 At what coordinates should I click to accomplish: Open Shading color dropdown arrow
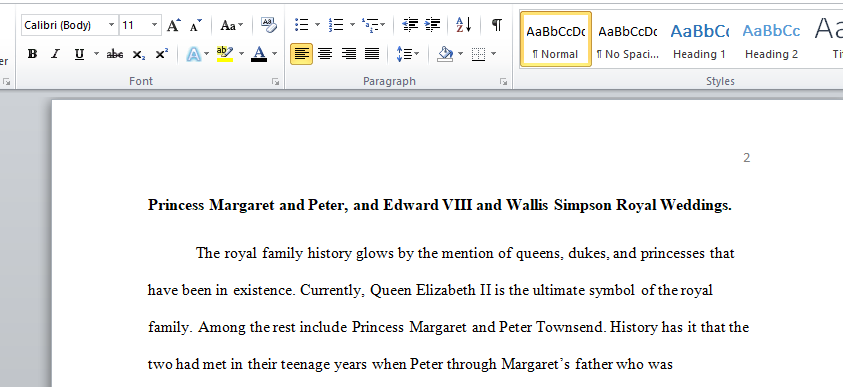461,54
